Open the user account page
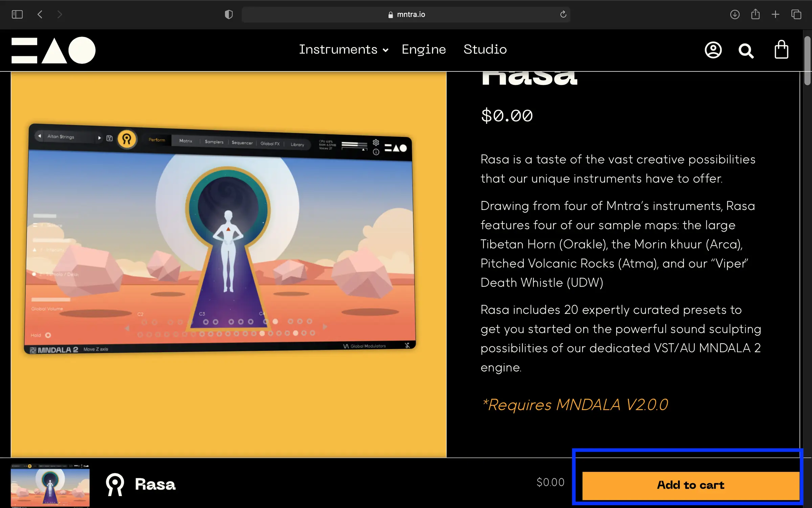 (713, 50)
